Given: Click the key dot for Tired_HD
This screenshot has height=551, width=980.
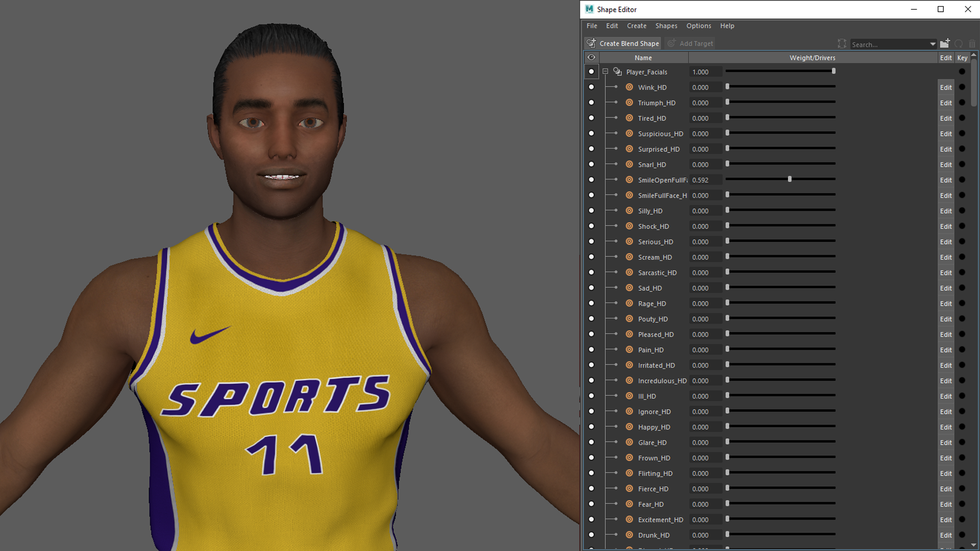Looking at the screenshot, I should [962, 118].
